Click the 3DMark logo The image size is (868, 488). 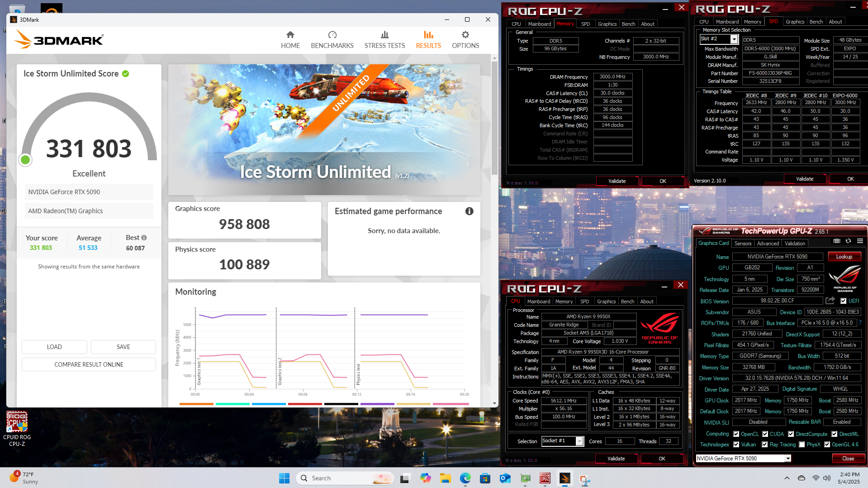59,39
